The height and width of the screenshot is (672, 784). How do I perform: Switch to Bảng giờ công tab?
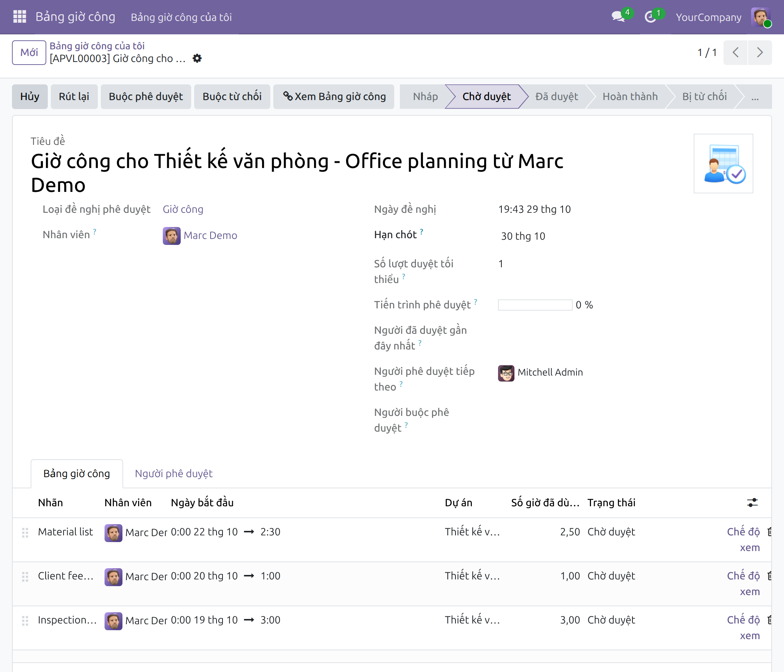pos(77,473)
